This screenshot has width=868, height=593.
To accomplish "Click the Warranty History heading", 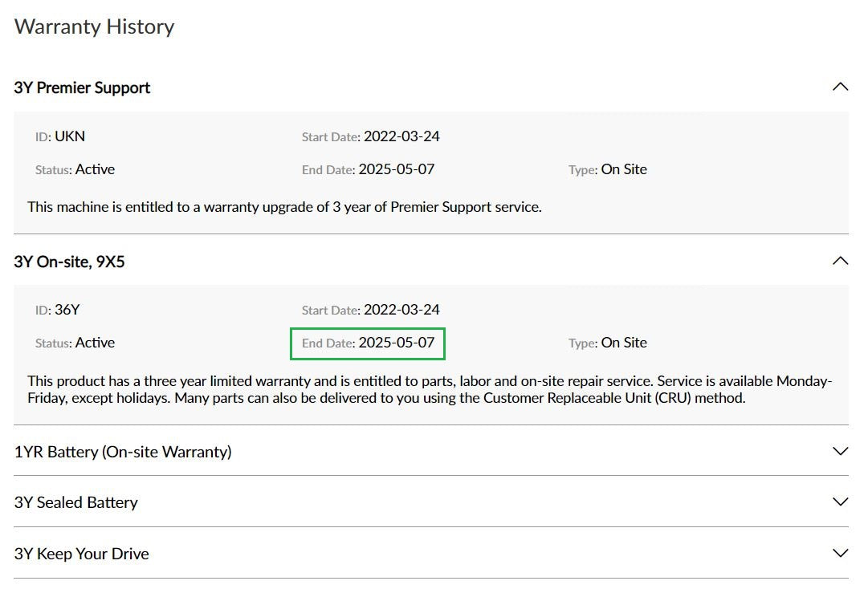I will pos(94,26).
